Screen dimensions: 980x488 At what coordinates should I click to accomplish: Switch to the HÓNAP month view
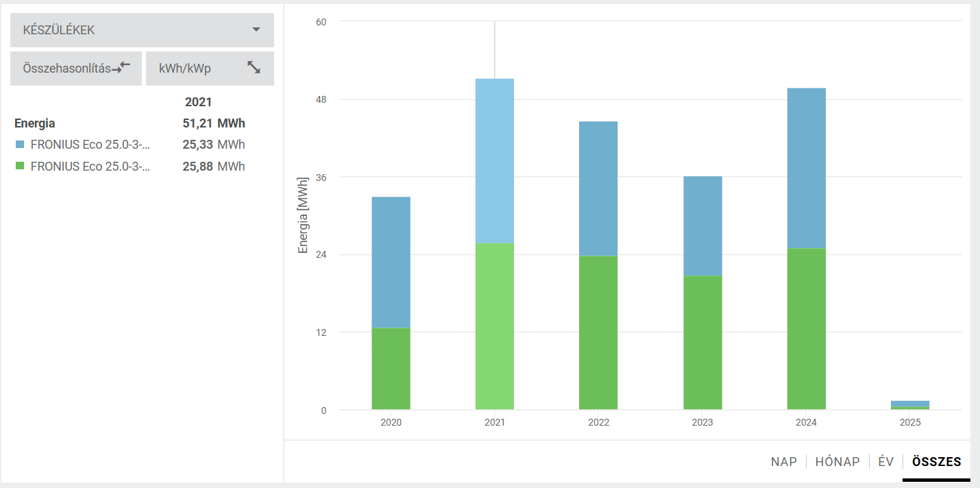(x=837, y=461)
